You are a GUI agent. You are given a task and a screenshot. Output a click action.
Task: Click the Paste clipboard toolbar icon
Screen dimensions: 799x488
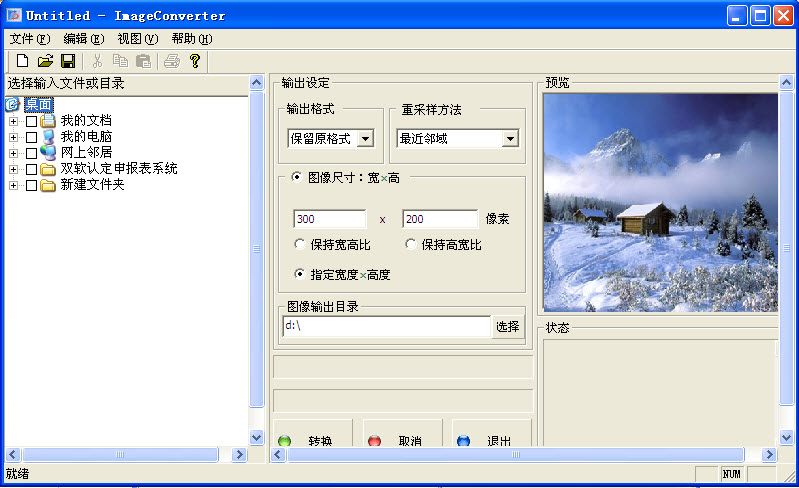tap(144, 61)
